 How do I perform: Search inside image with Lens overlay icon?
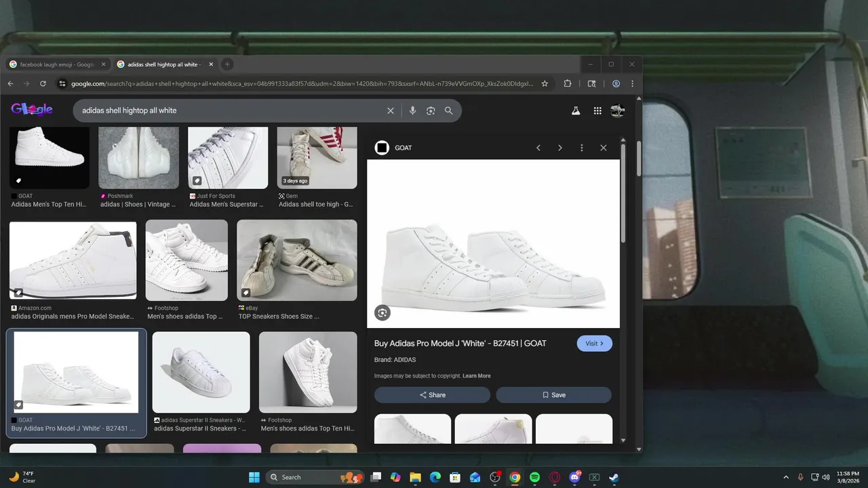coord(382,312)
